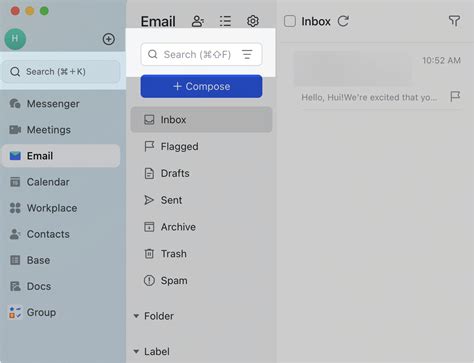Image resolution: width=474 pixels, height=363 pixels.
Task: Open the contacts icon beside Email title
Action: [198, 21]
